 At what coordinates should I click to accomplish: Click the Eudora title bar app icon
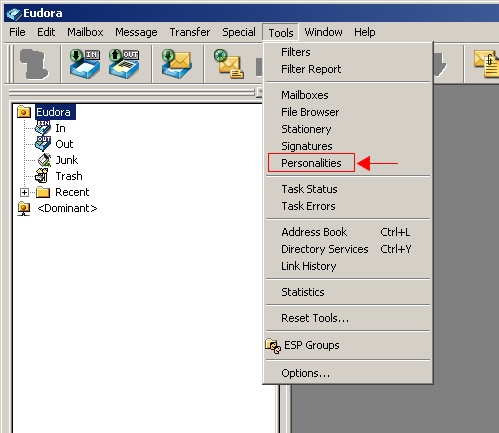click(x=14, y=14)
